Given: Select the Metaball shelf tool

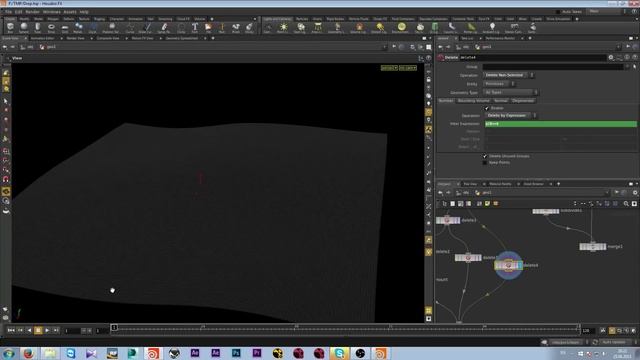Looking at the screenshot, I should click(78, 28).
